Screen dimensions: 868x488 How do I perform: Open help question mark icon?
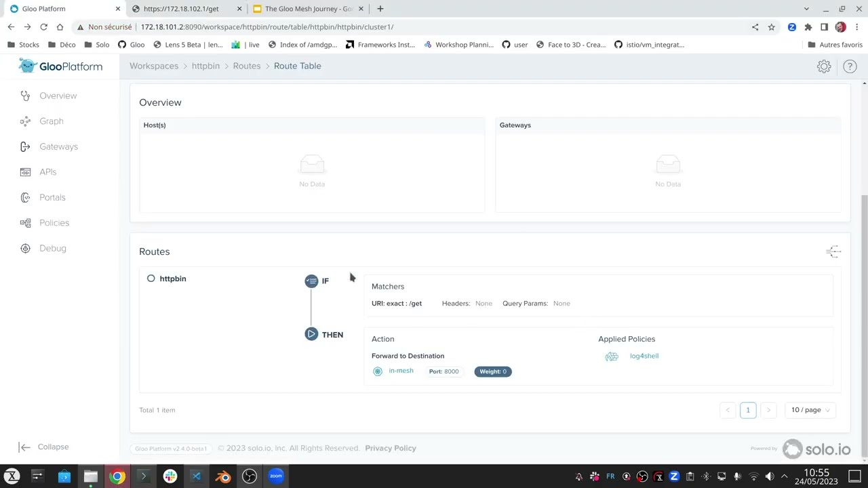[850, 66]
